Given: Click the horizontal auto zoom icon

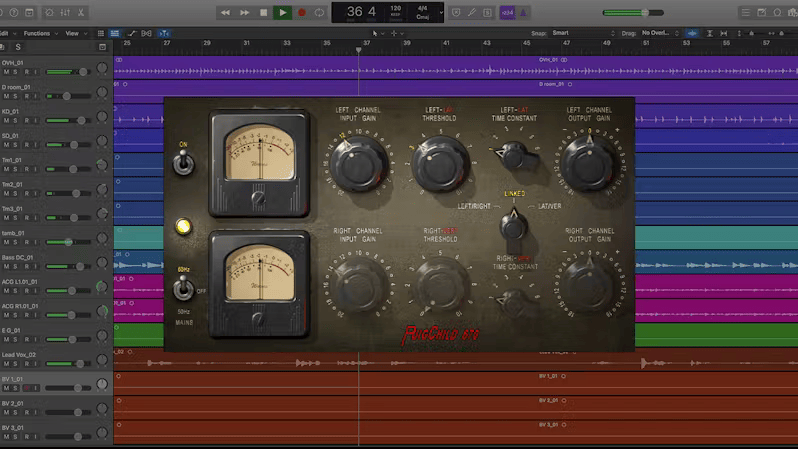Looking at the screenshot, I should click(x=724, y=34).
